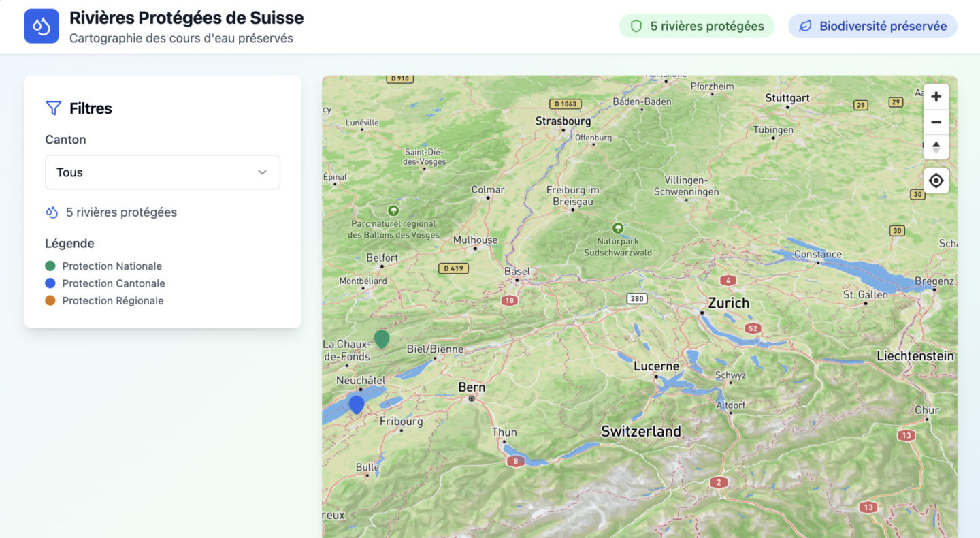Screen dimensions: 980x538
Task: Click the chevron arrow in Canton selector
Action: [262, 172]
